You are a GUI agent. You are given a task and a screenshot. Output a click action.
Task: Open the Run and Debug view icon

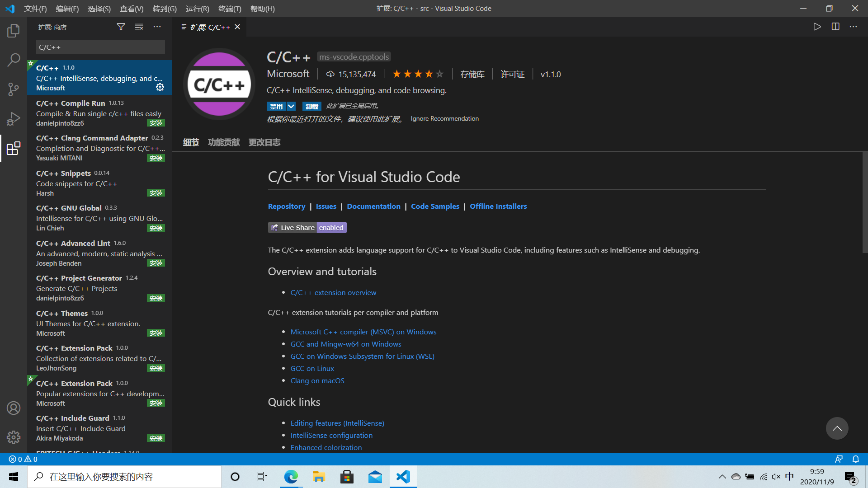14,119
